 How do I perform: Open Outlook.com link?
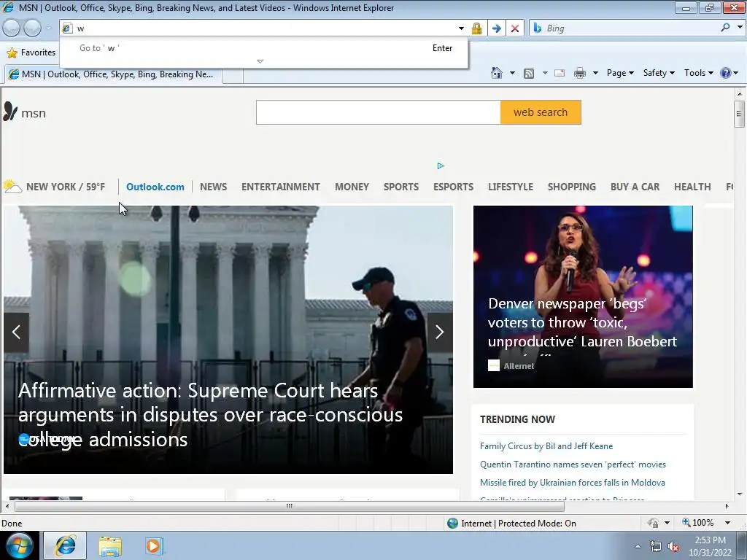coord(155,187)
